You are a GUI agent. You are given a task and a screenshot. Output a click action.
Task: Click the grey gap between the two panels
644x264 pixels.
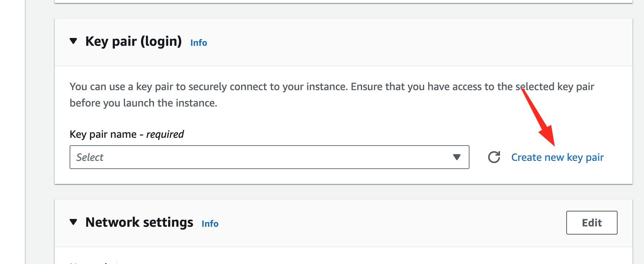343,192
